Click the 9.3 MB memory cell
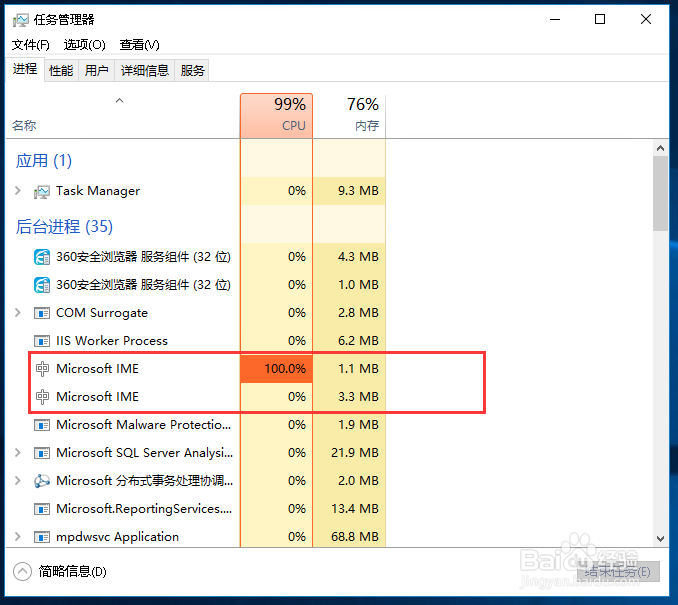 tap(349, 191)
